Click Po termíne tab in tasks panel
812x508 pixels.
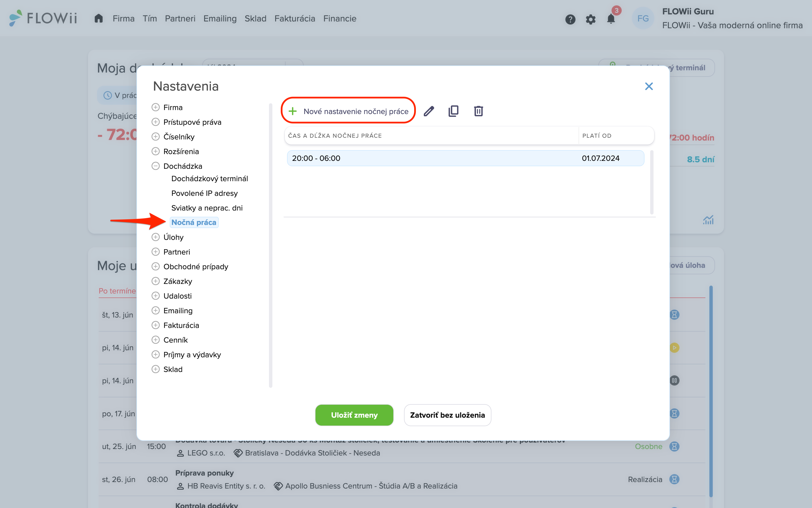[x=117, y=291]
